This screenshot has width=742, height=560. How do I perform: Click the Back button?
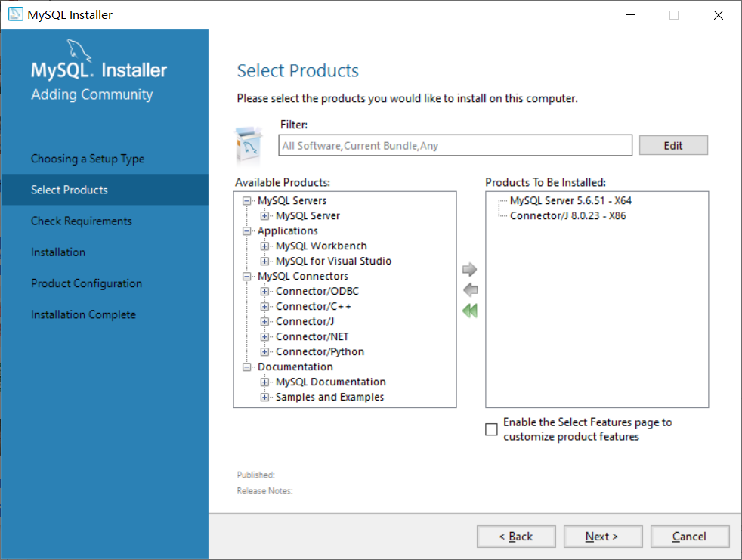click(516, 537)
